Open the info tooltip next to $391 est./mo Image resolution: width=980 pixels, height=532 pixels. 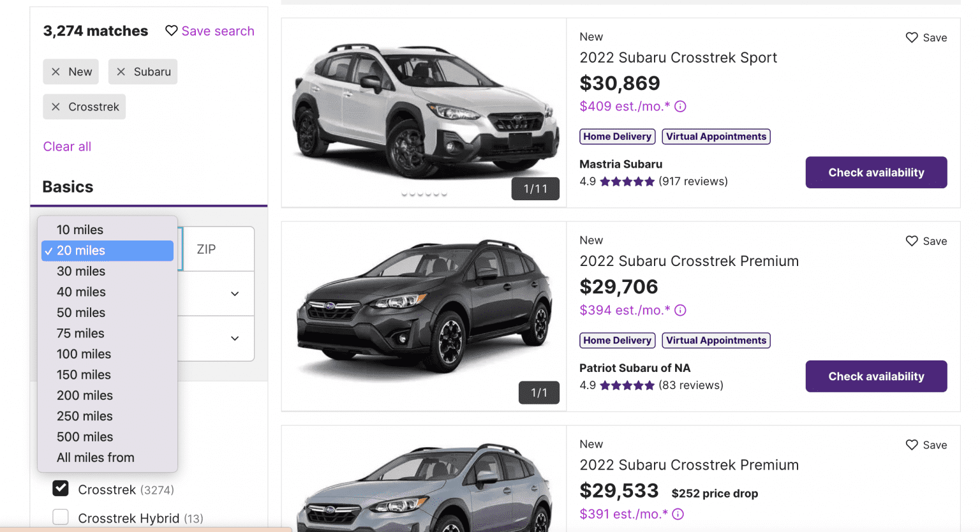click(x=678, y=514)
